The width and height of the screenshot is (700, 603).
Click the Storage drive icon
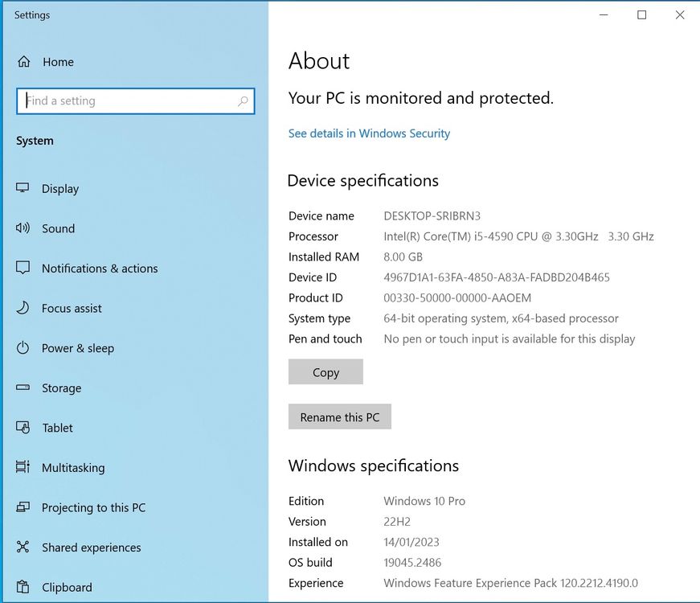coord(23,388)
